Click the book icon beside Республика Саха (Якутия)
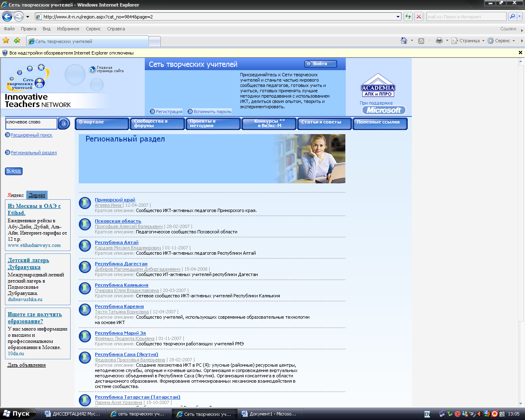525x420 pixels. point(85,357)
